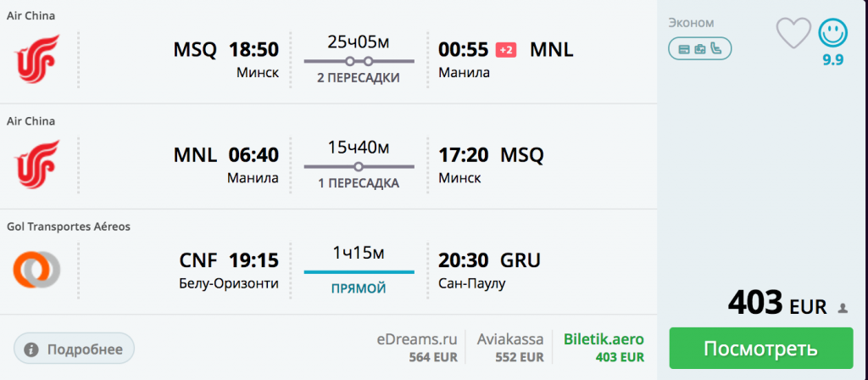Click the card icon in fare badge

point(683,49)
